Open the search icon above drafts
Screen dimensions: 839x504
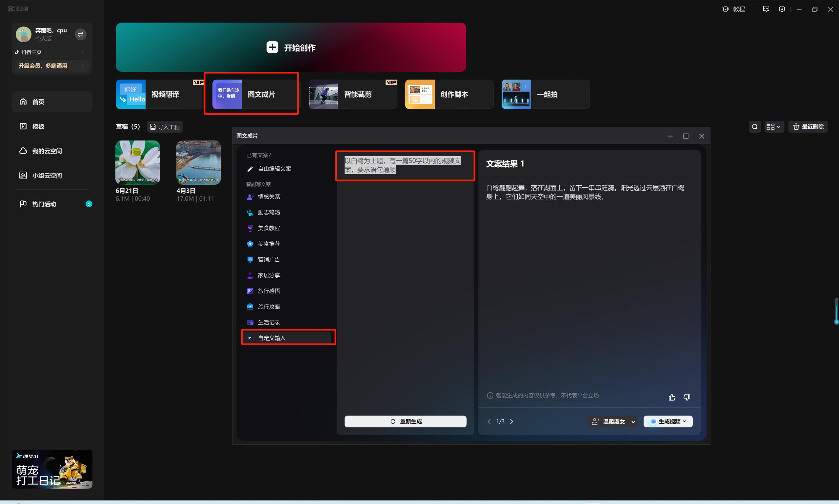click(x=754, y=127)
